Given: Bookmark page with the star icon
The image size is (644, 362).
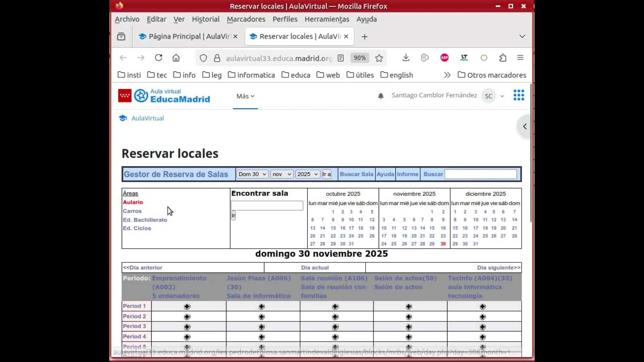Looking at the screenshot, I should [x=379, y=58].
